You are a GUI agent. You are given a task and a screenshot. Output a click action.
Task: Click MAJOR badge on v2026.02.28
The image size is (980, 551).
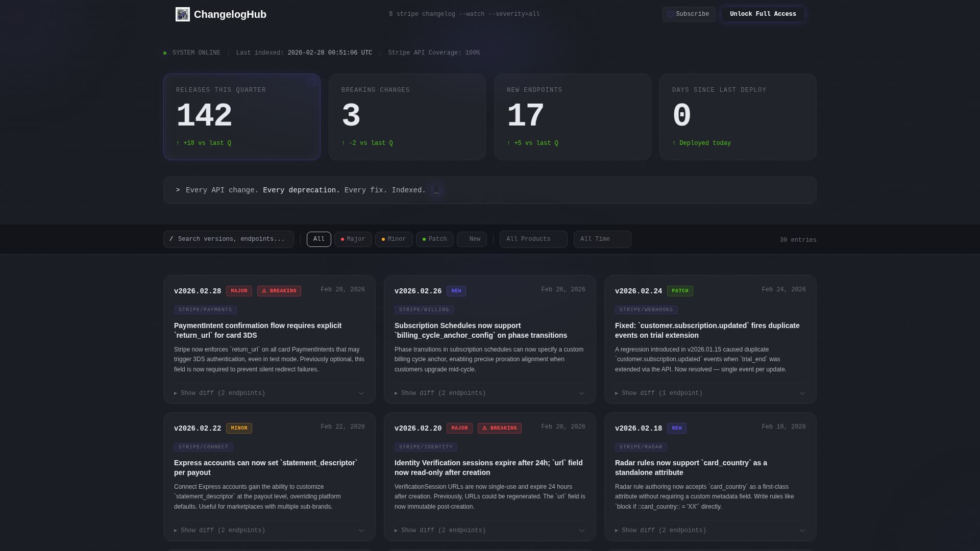point(239,291)
